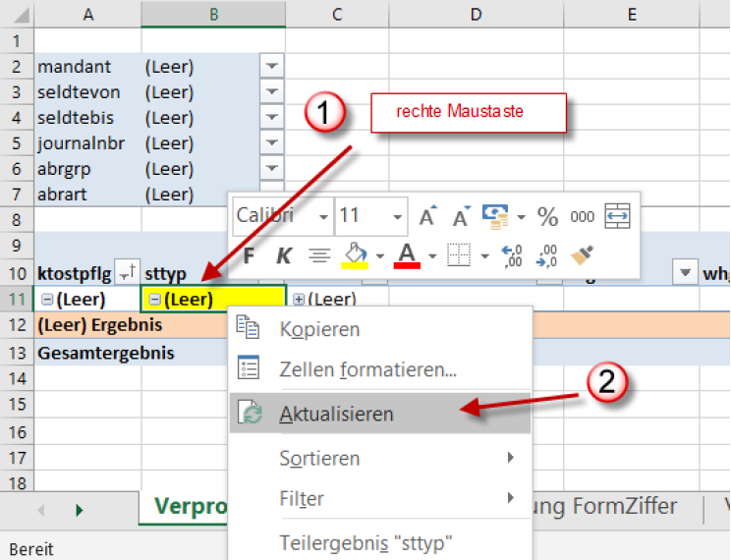Click the abrart label cell
Viewport: 731px width, 560px height.
point(87,194)
